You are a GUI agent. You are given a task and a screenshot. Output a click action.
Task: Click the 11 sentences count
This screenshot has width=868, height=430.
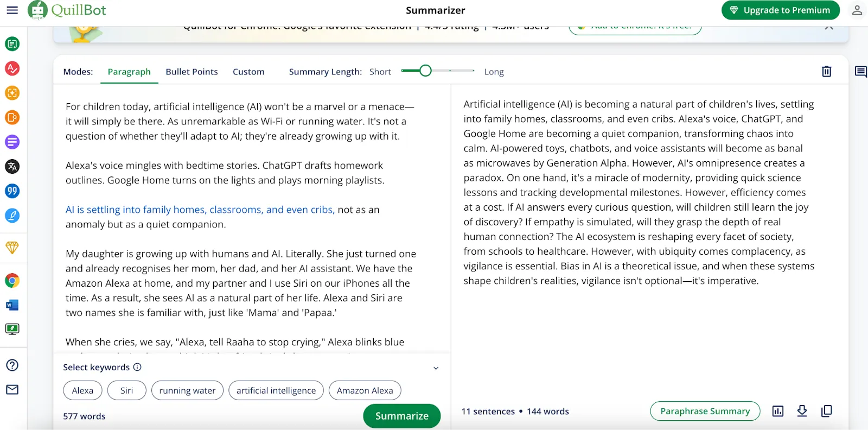click(x=488, y=412)
